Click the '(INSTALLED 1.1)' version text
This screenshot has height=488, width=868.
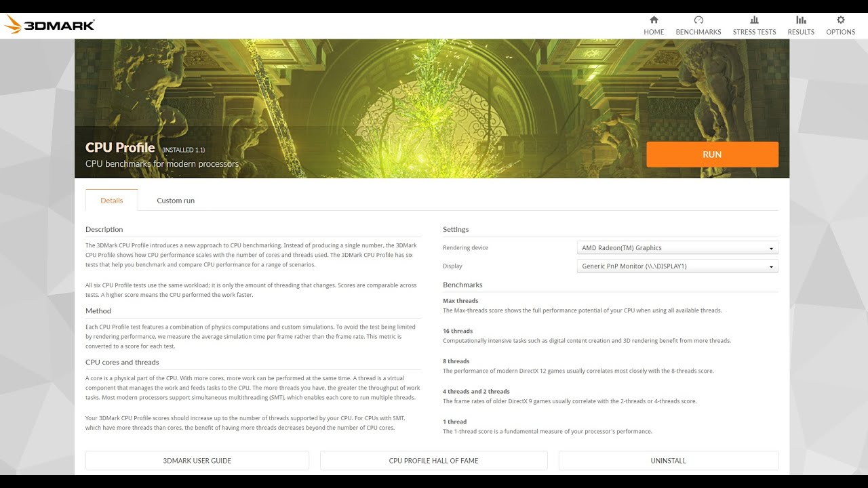pos(183,150)
